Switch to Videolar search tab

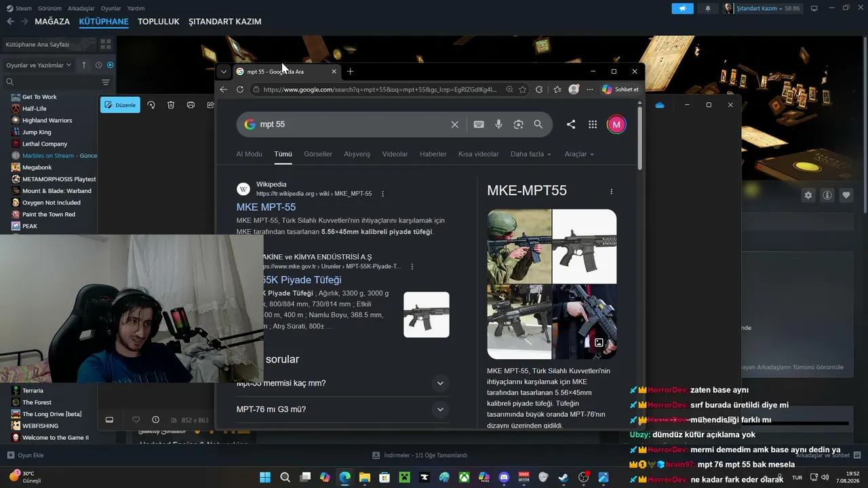pos(395,154)
